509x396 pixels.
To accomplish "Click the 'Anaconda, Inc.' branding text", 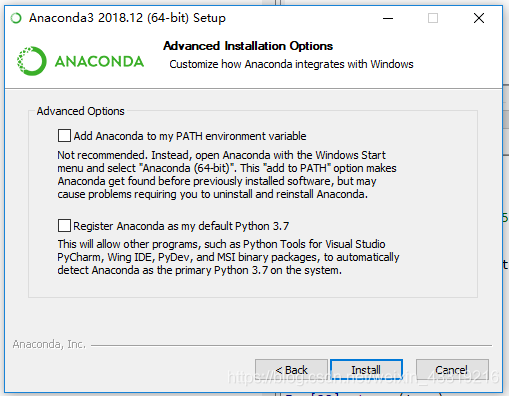I will [x=49, y=344].
